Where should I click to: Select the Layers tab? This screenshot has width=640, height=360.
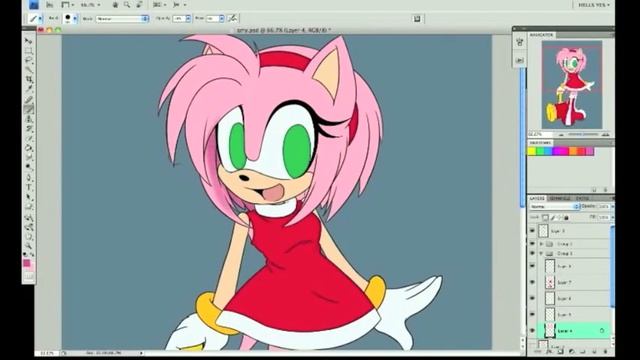(x=537, y=198)
